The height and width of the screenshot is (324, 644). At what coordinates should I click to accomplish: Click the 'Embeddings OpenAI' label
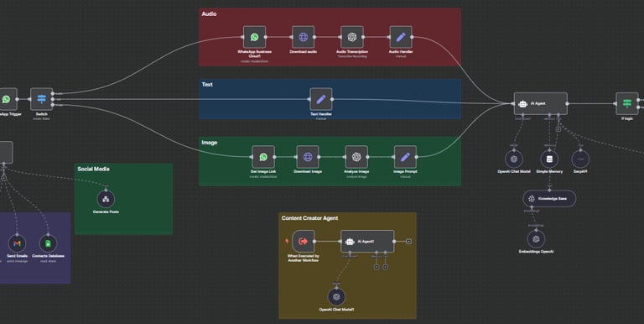(536, 252)
